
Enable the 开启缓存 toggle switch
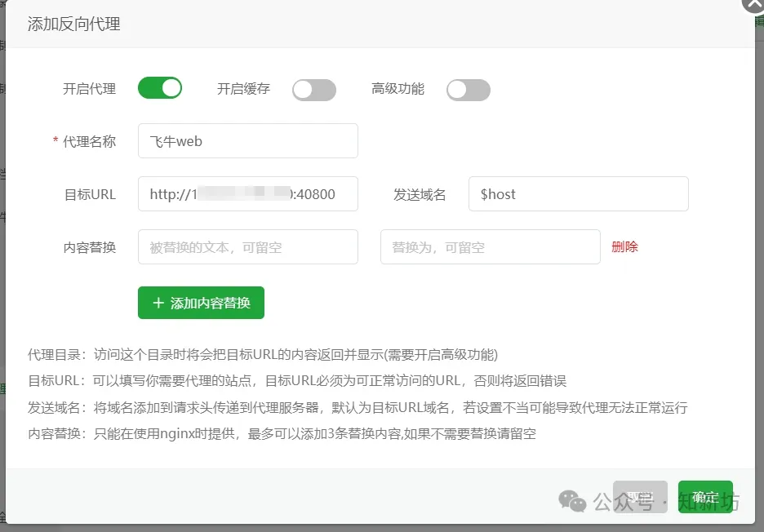coord(313,90)
